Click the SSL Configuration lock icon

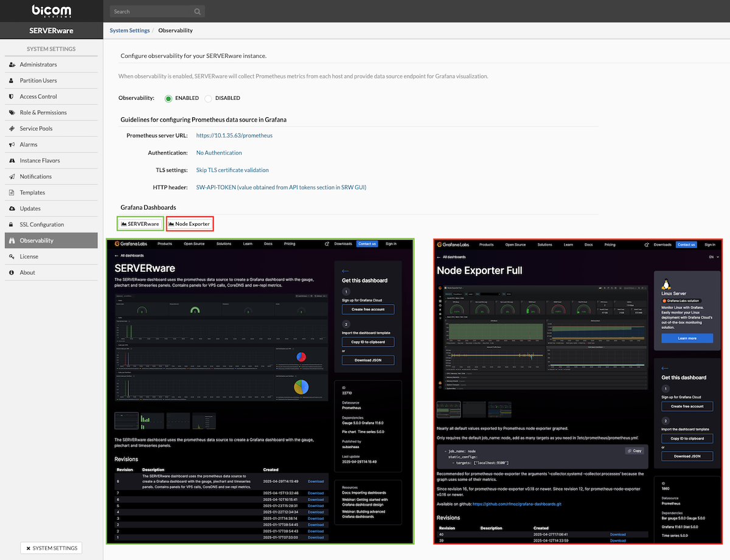[13, 225]
